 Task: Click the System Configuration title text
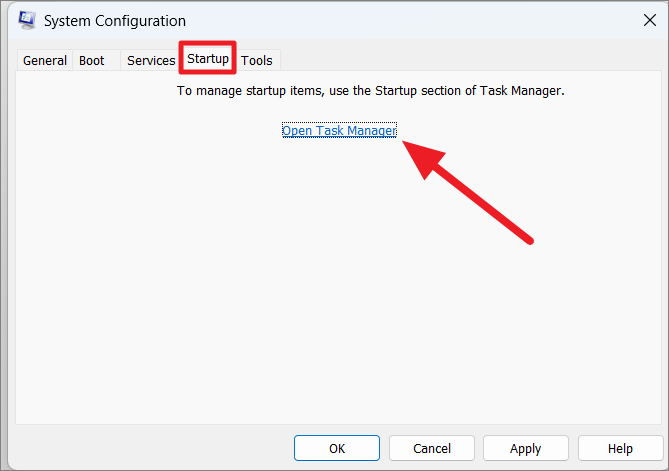115,21
